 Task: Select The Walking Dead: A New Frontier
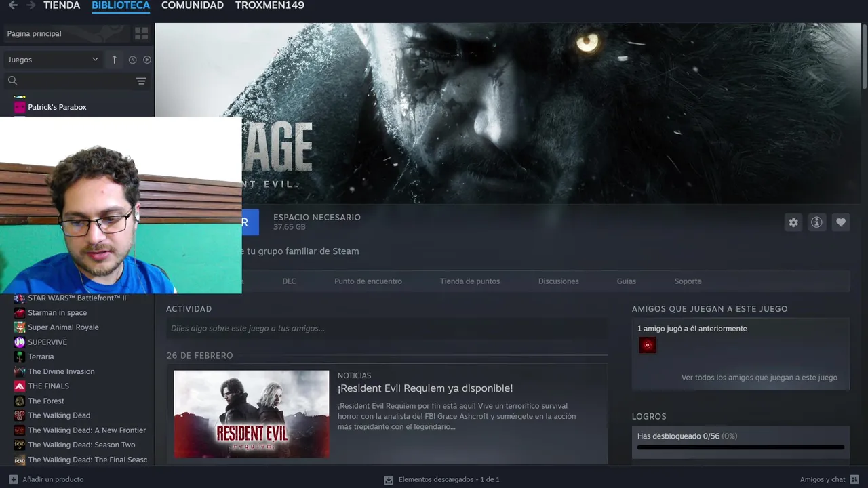coord(87,430)
